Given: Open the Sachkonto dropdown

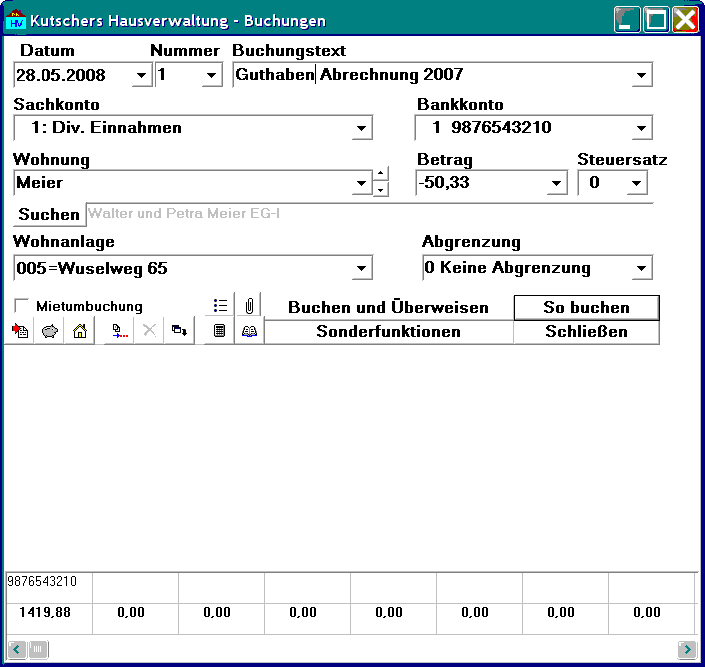Looking at the screenshot, I should (x=361, y=128).
